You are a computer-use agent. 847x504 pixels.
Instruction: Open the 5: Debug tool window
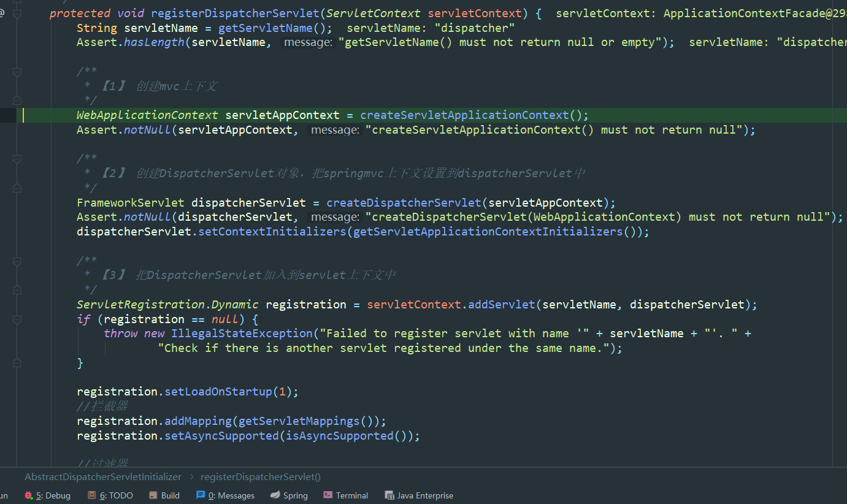click(47, 495)
